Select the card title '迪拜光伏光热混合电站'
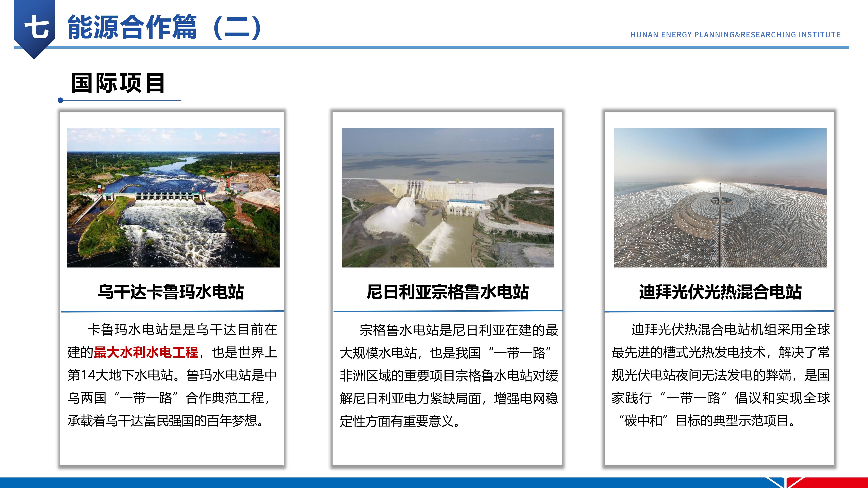The image size is (868, 488). pyautogui.click(x=720, y=292)
